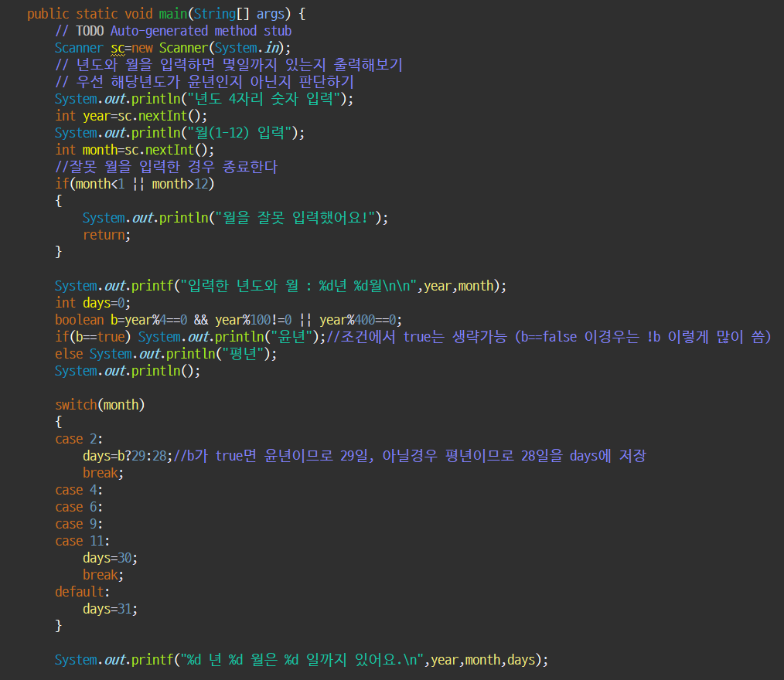Click the 'int month=sc.nextInt();' line
784x680 pixels.
click(x=135, y=150)
